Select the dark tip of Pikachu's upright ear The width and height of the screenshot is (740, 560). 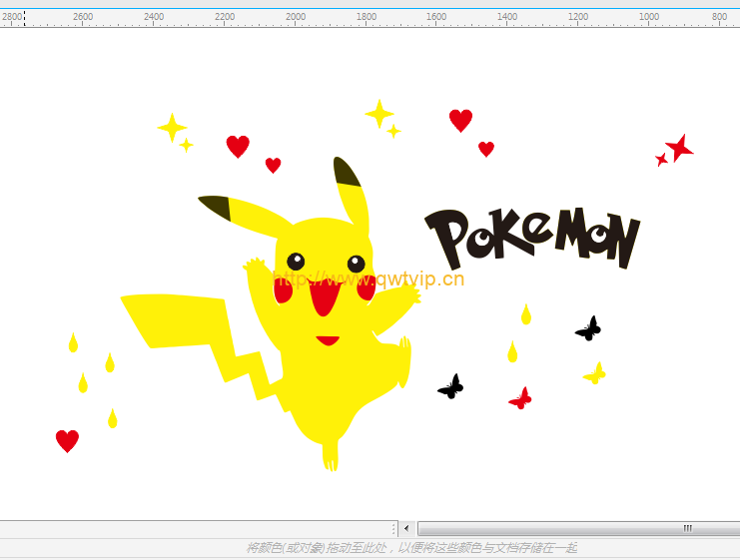(346, 172)
